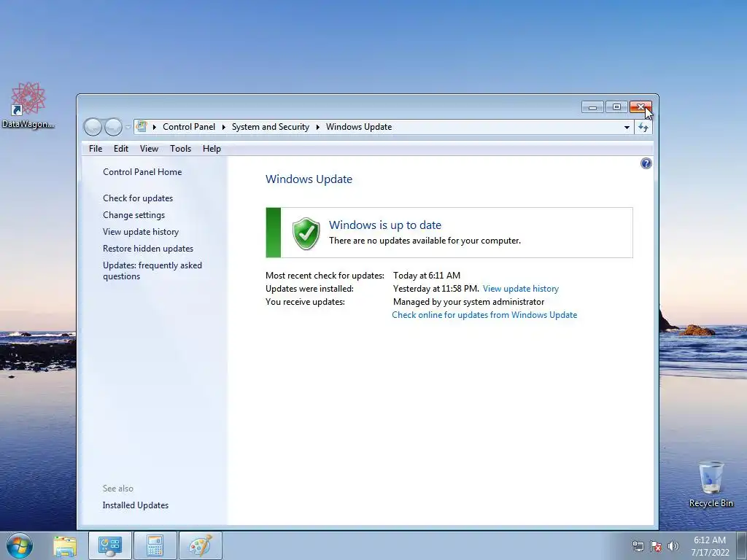Viewport: 747px width, 560px height.
Task: Click 'Windows is up to date' heading
Action: pyautogui.click(x=385, y=225)
